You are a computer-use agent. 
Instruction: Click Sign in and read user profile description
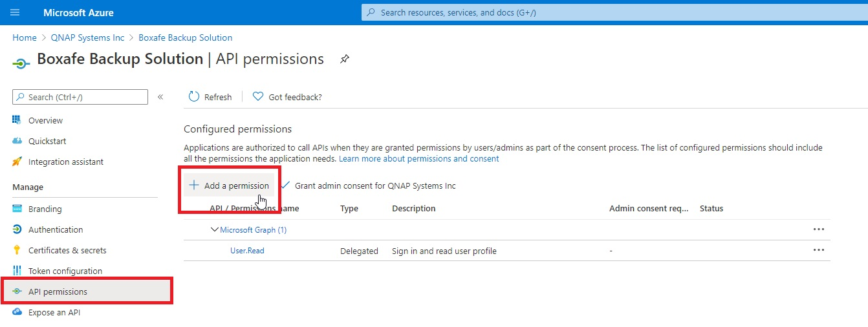point(444,251)
